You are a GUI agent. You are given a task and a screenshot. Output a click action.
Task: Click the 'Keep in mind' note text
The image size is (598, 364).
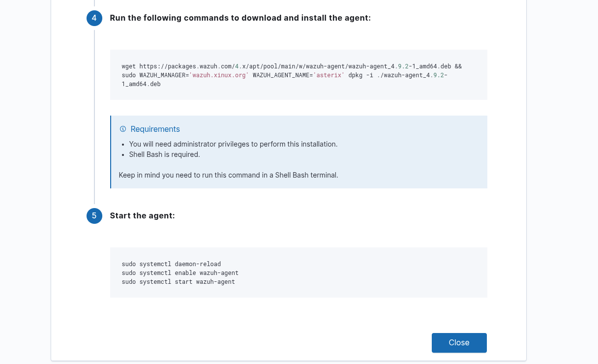(x=228, y=175)
